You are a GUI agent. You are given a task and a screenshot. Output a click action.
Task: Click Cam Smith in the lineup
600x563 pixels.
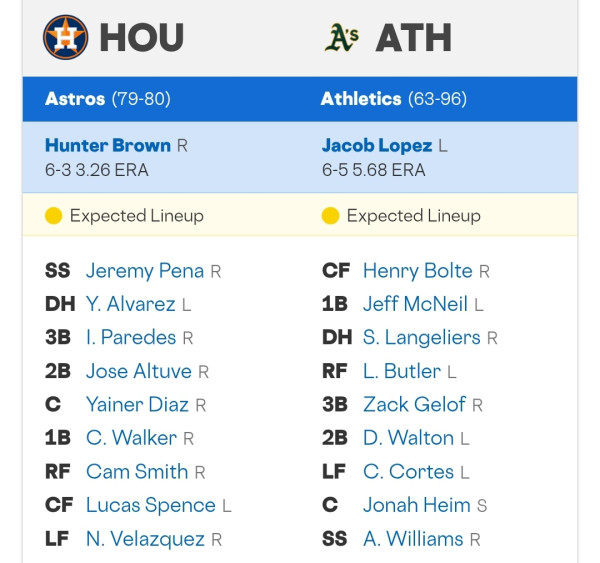tap(137, 472)
